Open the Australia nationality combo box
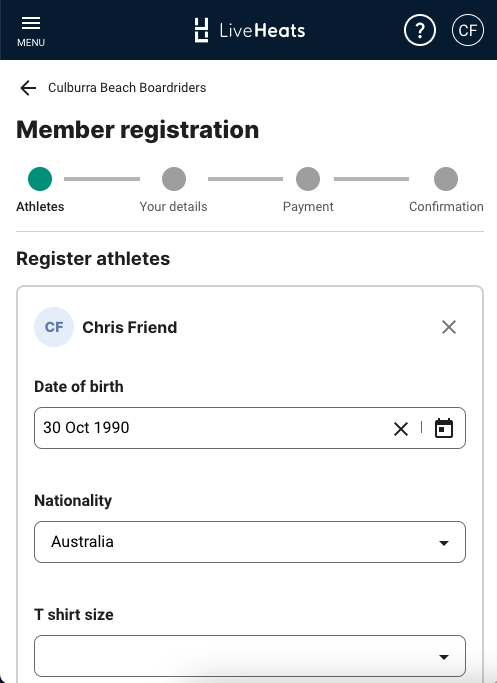The height and width of the screenshot is (683, 497). coord(250,542)
